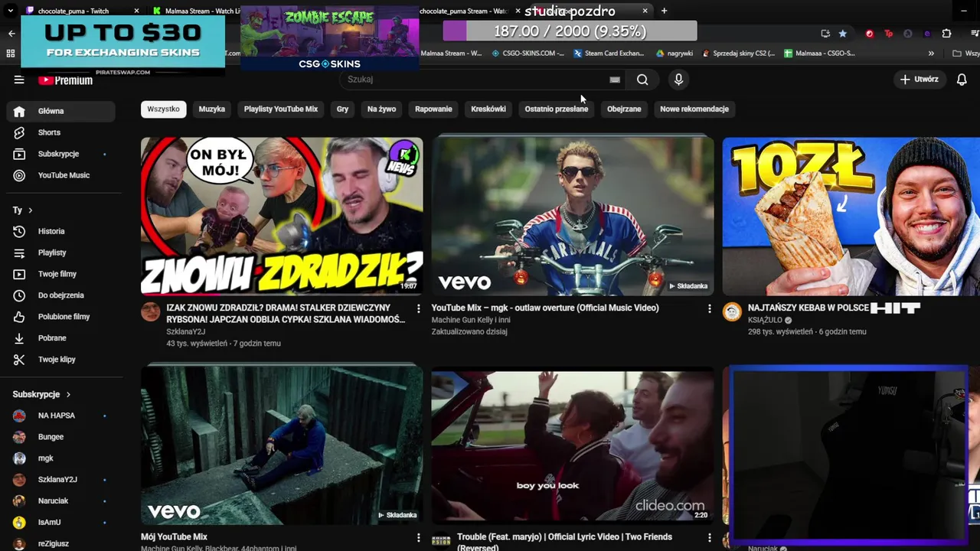Open Bungee subscription channel
980x551 pixels.
coord(61,437)
